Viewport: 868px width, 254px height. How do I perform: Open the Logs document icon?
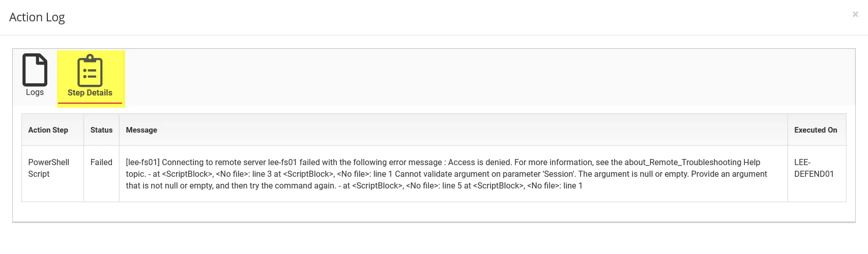35,70
